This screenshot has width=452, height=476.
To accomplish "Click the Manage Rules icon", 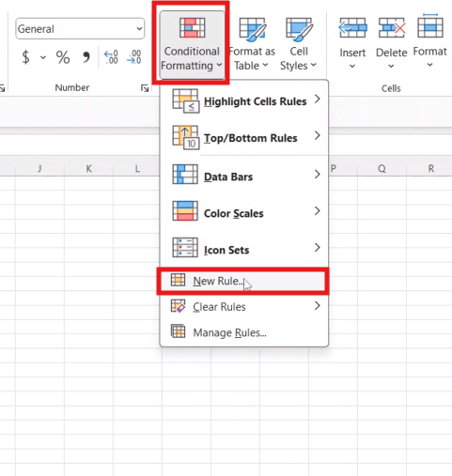I will [x=178, y=331].
